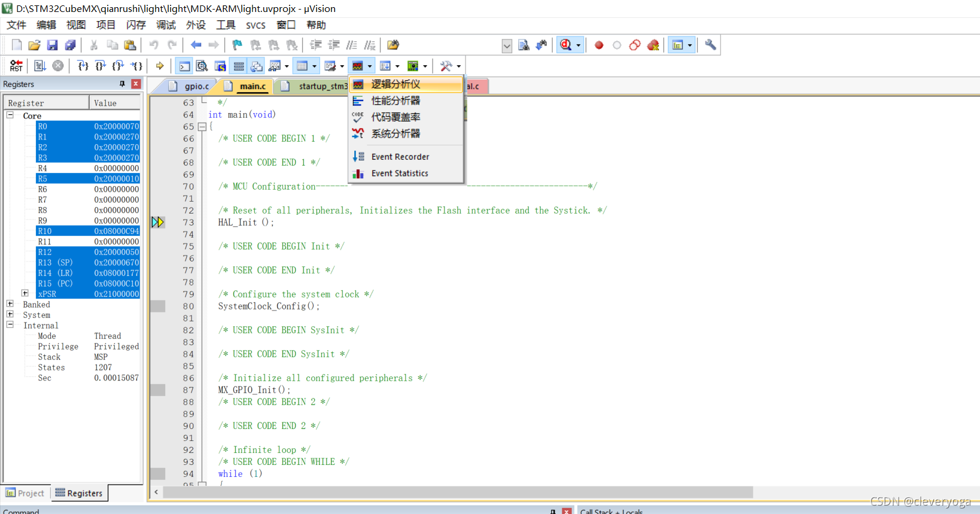This screenshot has height=514, width=980.
Task: Select 性能分析器 from the dropdown menu
Action: click(406, 101)
